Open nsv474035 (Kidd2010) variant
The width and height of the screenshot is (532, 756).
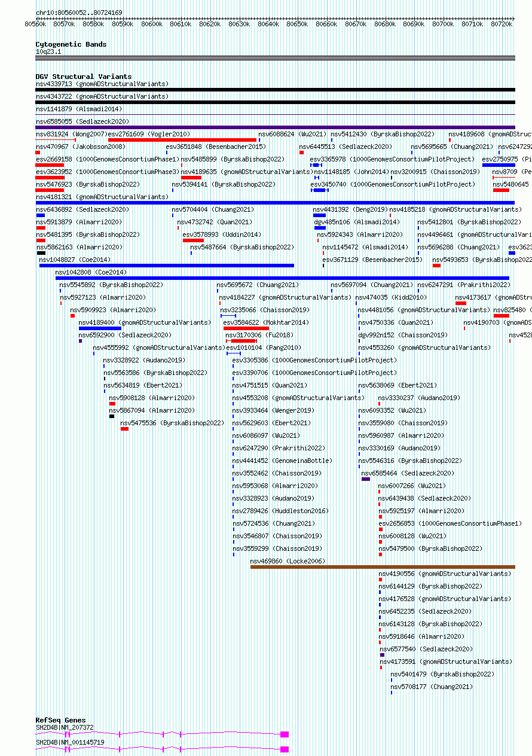coord(391,297)
